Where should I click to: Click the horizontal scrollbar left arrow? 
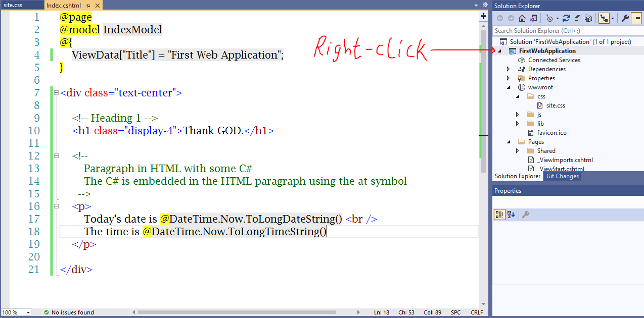[x=133, y=312]
